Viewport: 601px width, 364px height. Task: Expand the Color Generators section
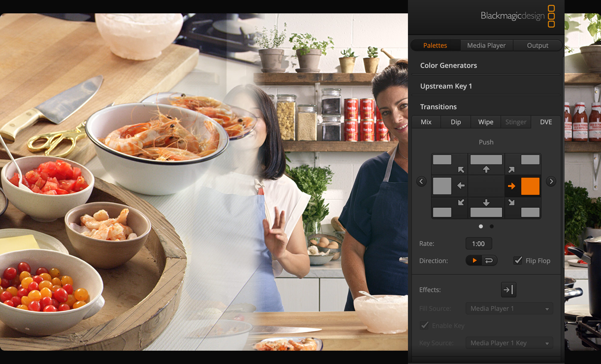(448, 65)
